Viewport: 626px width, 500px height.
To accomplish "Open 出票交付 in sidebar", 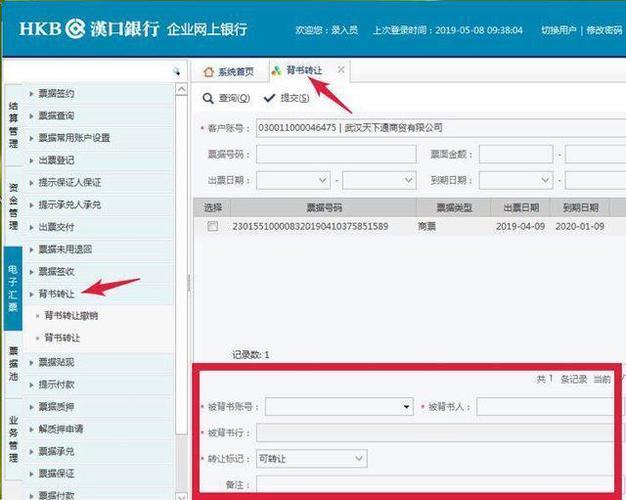I will click(x=56, y=227).
